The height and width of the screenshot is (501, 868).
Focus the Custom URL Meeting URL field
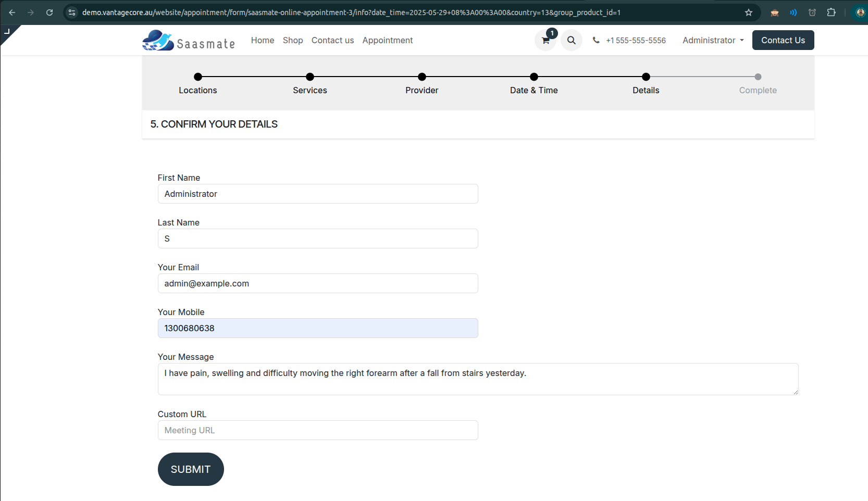pyautogui.click(x=317, y=430)
